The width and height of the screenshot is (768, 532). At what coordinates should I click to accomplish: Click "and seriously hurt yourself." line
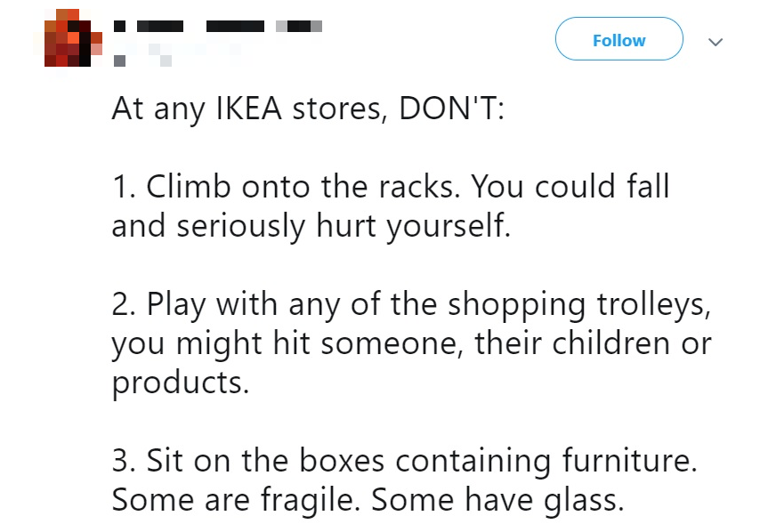[311, 227]
